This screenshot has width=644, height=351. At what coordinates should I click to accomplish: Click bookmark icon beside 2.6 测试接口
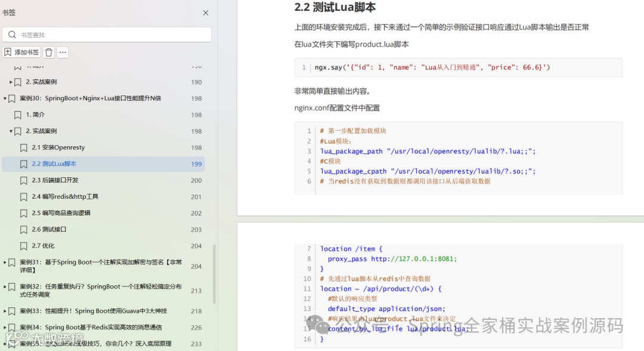(24, 230)
